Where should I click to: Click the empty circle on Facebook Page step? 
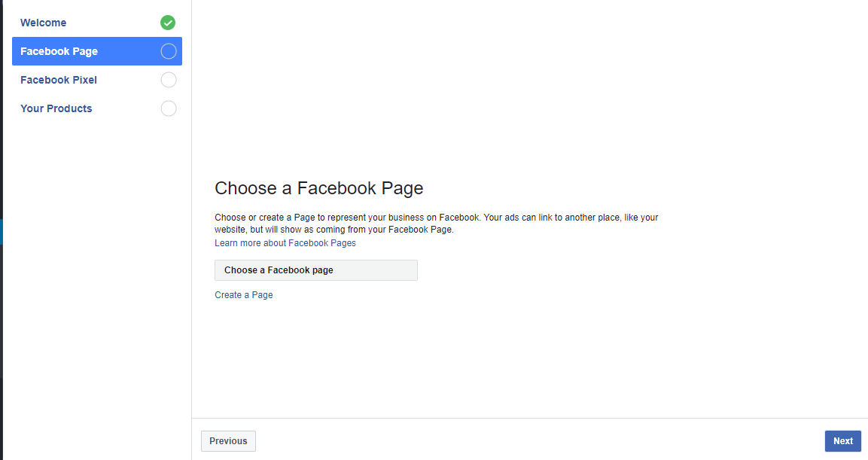point(169,51)
